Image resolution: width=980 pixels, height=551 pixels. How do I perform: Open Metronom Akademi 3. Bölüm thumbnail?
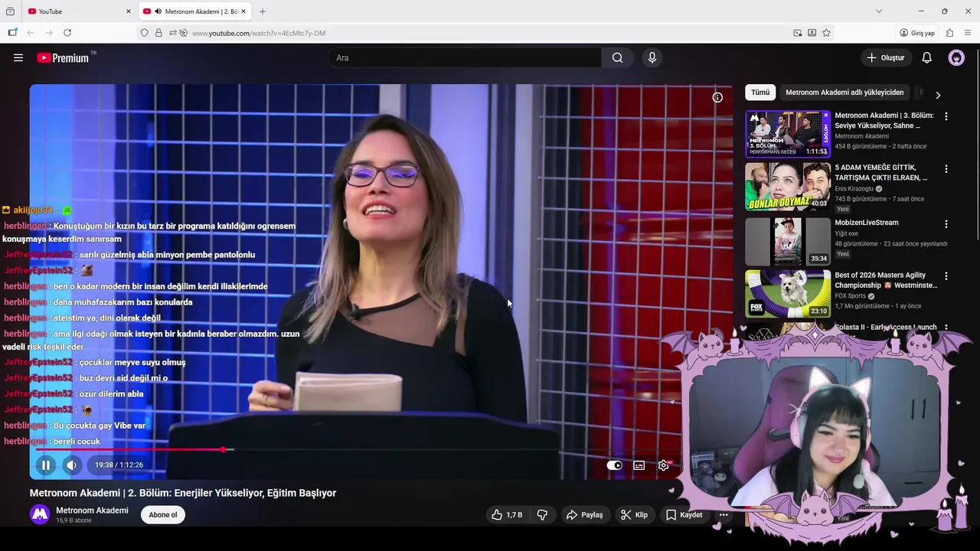click(788, 134)
